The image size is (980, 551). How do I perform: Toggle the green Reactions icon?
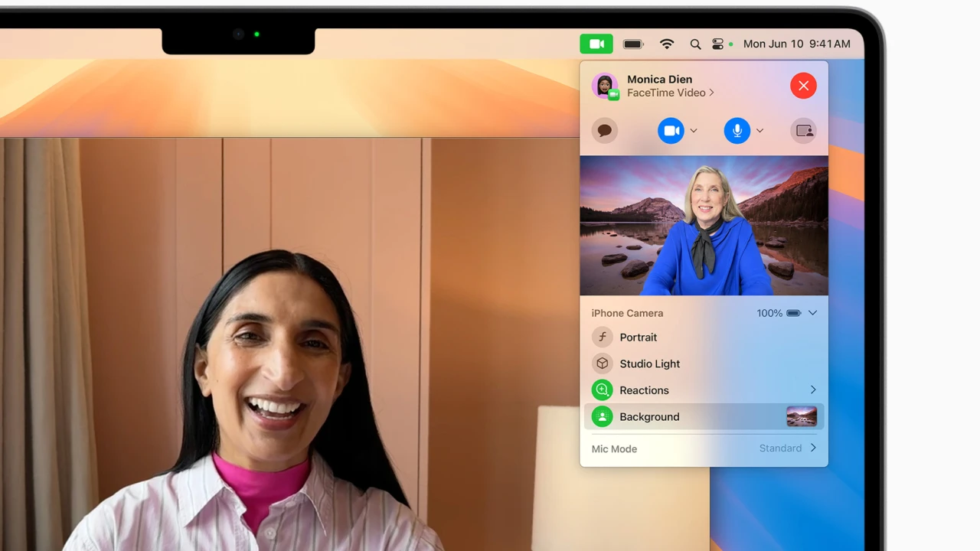603,390
